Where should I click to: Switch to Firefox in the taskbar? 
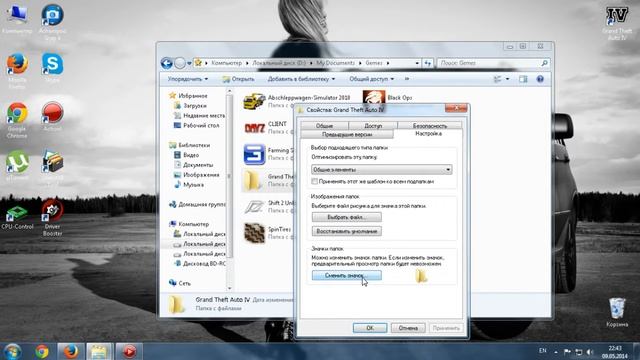coord(71,351)
